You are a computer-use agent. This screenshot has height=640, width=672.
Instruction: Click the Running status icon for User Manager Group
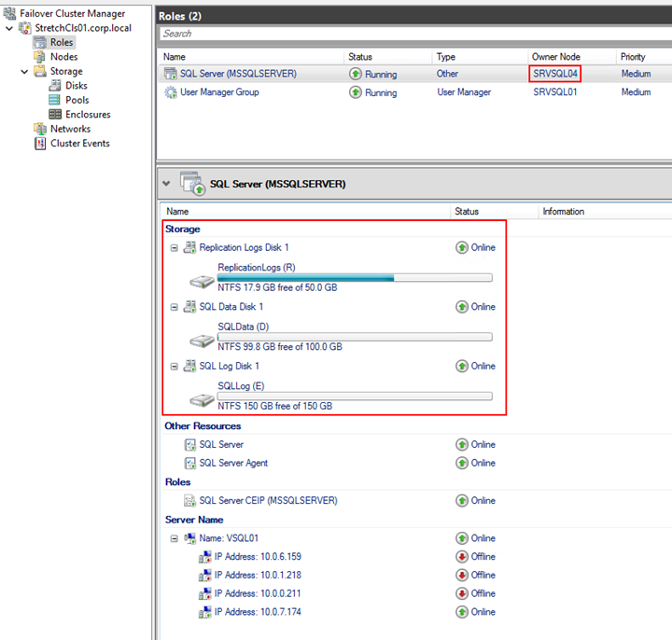pyautogui.click(x=356, y=92)
